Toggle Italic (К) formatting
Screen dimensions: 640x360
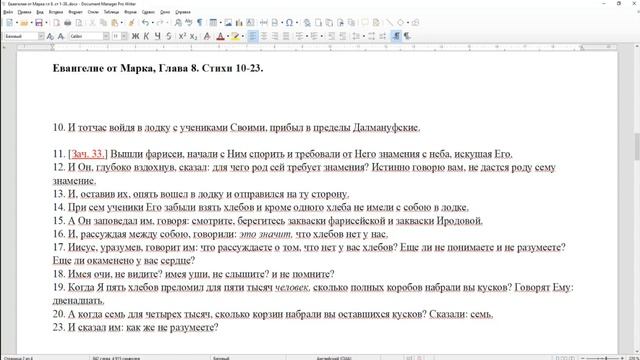tap(146, 36)
